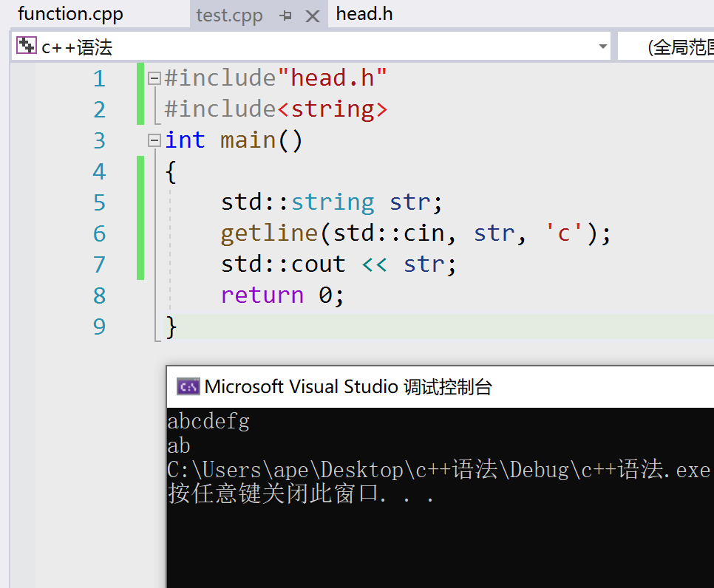Open the 全局范围 scope dropdown

tap(666, 47)
